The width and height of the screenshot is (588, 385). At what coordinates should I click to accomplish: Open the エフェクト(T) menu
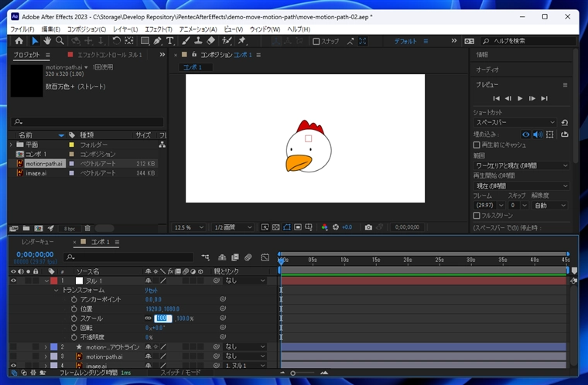pos(159,29)
